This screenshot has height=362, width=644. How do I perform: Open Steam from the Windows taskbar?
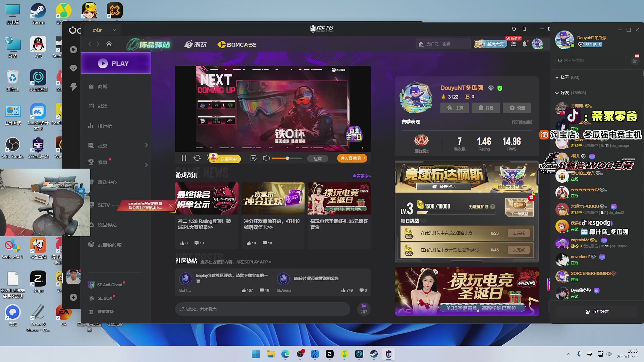(374, 354)
